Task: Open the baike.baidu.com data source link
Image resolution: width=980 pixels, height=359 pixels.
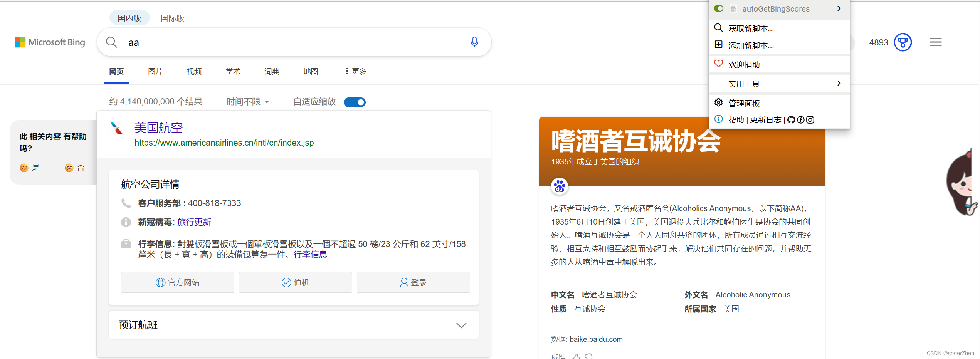Action: tap(596, 339)
